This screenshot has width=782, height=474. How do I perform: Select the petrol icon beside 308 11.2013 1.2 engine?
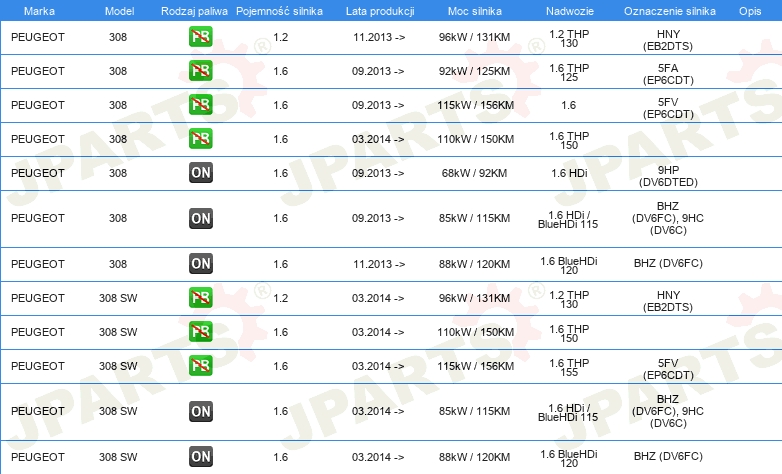(200, 37)
